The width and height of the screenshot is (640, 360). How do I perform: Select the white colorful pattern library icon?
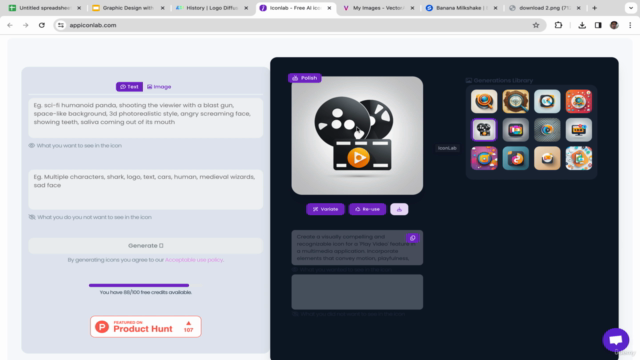(x=579, y=158)
